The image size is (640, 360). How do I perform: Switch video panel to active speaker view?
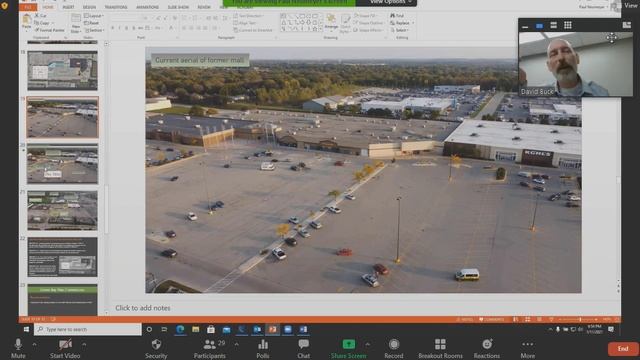pyautogui.click(x=539, y=25)
